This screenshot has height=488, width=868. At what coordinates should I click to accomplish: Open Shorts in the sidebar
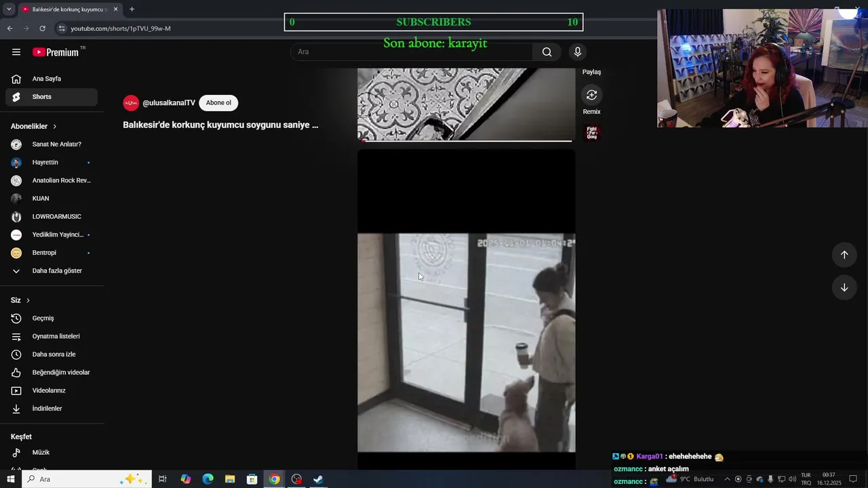[52, 97]
